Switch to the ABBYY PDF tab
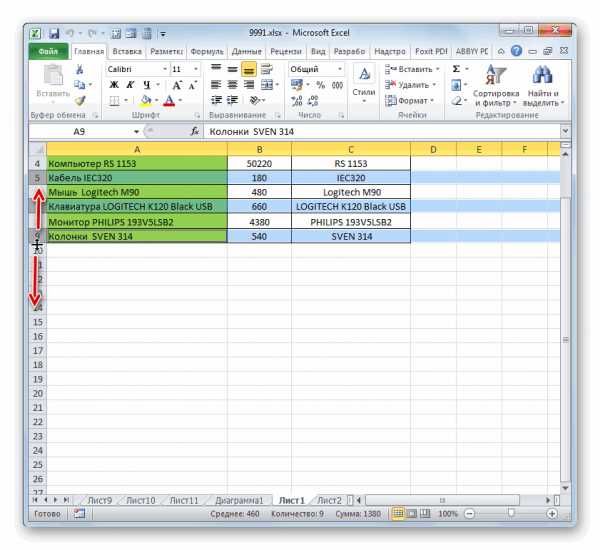 click(x=472, y=51)
